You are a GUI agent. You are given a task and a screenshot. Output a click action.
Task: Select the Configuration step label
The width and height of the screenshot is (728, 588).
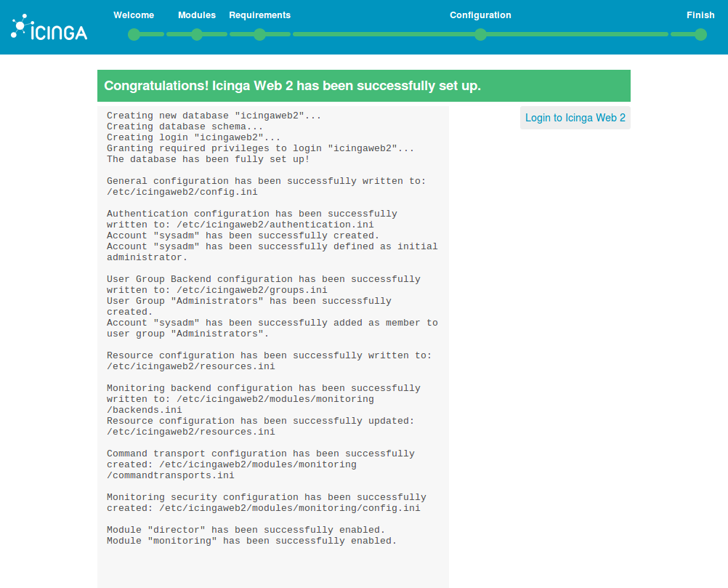click(x=480, y=15)
